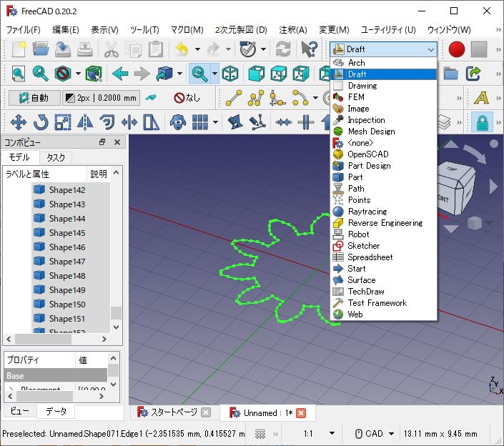Click the Paste clipboard icon
This screenshot has width=504, height=446.
point(156,49)
